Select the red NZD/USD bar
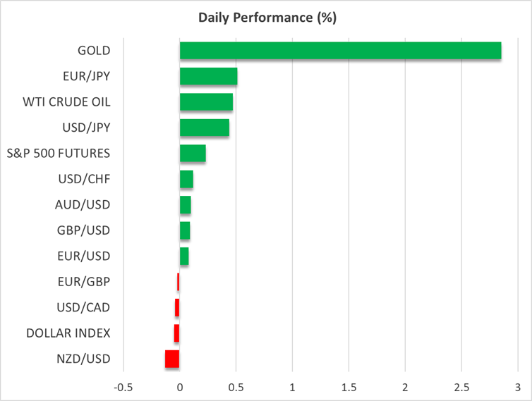 [172, 359]
